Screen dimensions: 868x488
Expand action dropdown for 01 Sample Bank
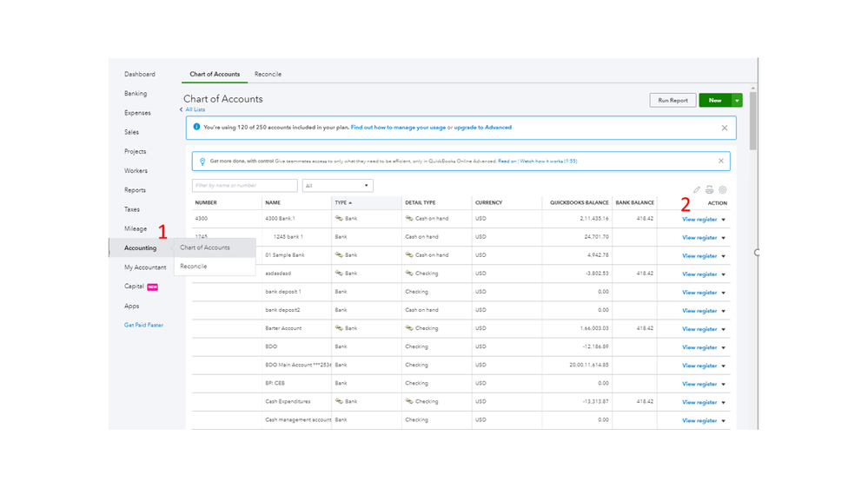tap(724, 256)
